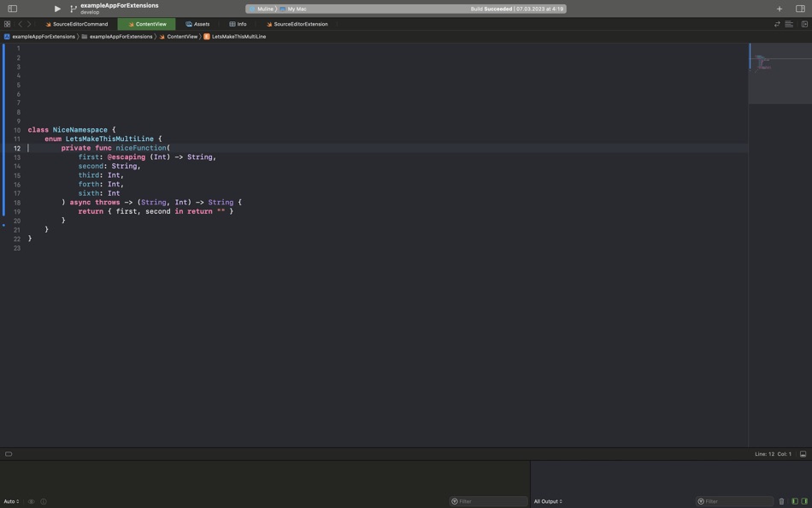This screenshot has height=508, width=812.
Task: Open ContentView breadcrumb in jump bar
Action: (178, 37)
